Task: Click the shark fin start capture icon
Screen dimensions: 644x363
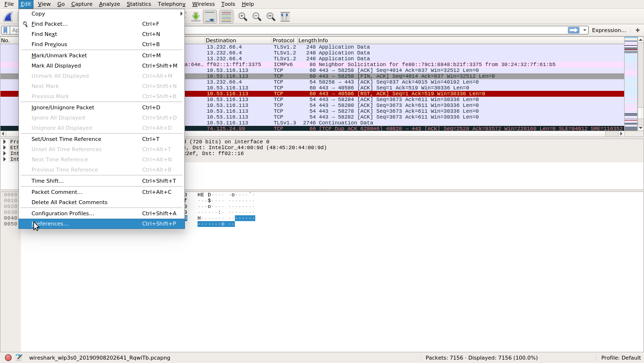Action: (8, 17)
